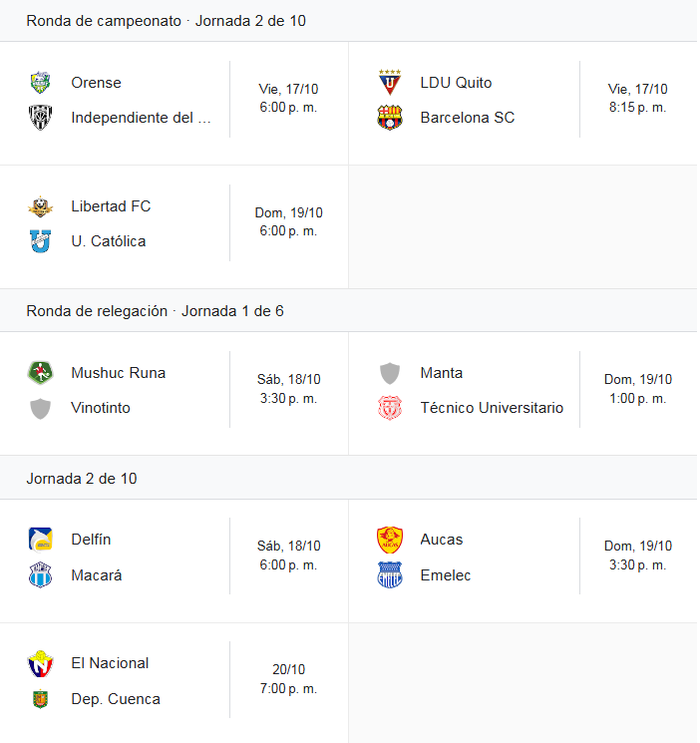Image resolution: width=700 pixels, height=743 pixels.
Task: Click the Orense team crest icon
Action: [40, 83]
